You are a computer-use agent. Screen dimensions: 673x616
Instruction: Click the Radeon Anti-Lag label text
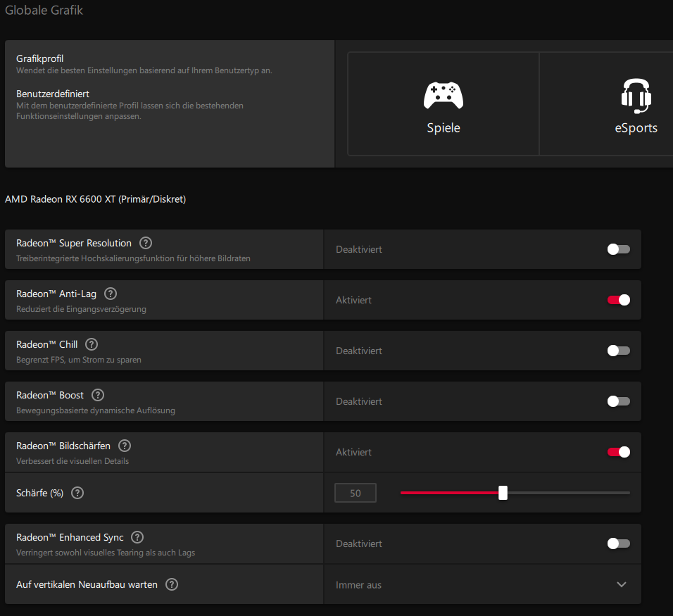tap(56, 294)
